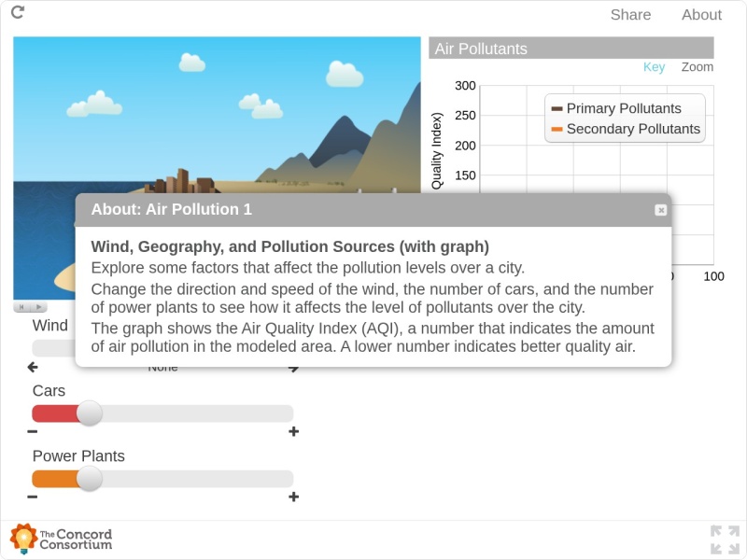Click the reload icon in the top-left corner
The height and width of the screenshot is (560, 747).
pos(18,13)
